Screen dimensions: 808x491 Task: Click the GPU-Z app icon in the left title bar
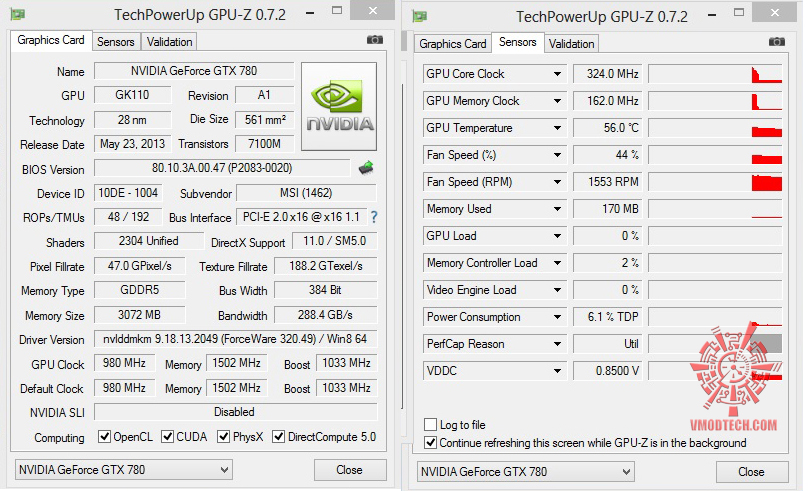[x=18, y=14]
